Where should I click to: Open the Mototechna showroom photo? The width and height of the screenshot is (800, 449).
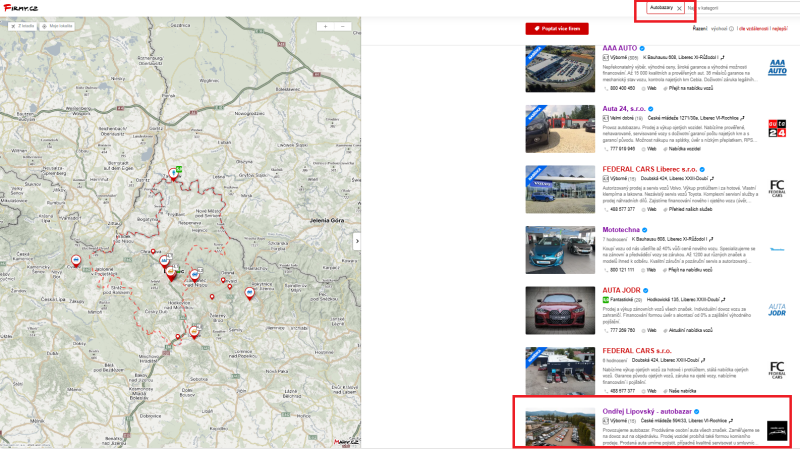pyautogui.click(x=560, y=250)
